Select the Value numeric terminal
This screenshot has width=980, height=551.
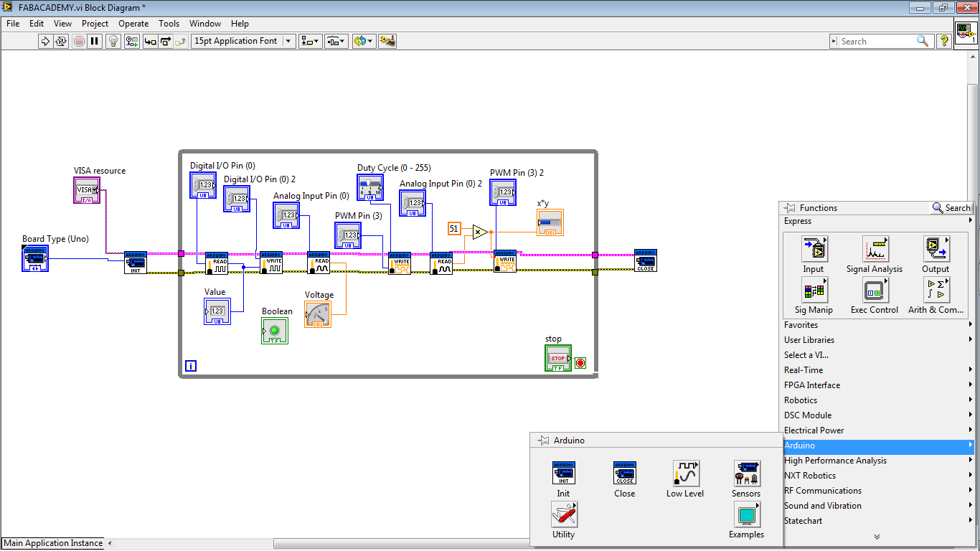click(x=217, y=311)
